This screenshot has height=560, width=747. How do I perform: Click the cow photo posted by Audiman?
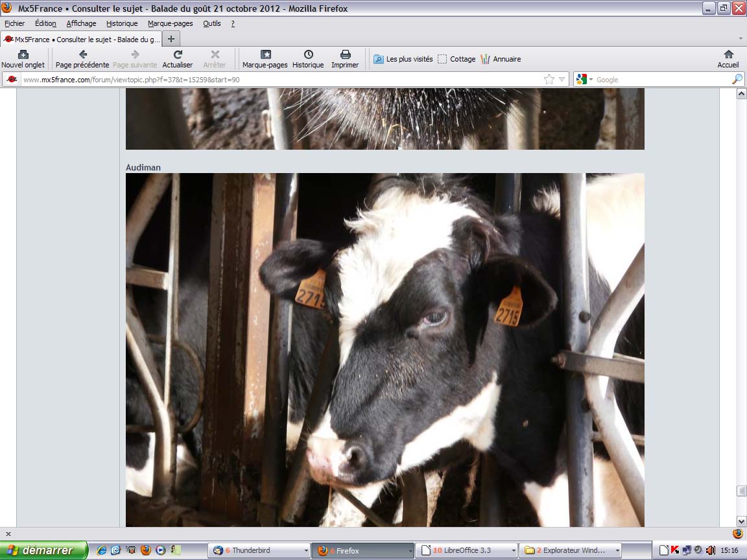tap(385, 349)
